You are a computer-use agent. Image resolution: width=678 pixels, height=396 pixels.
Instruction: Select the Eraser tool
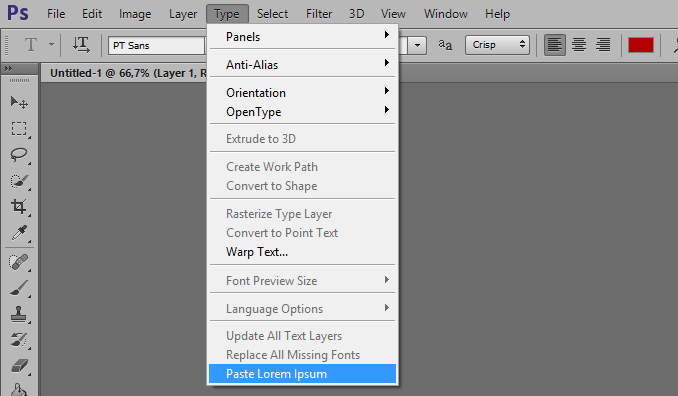19,366
